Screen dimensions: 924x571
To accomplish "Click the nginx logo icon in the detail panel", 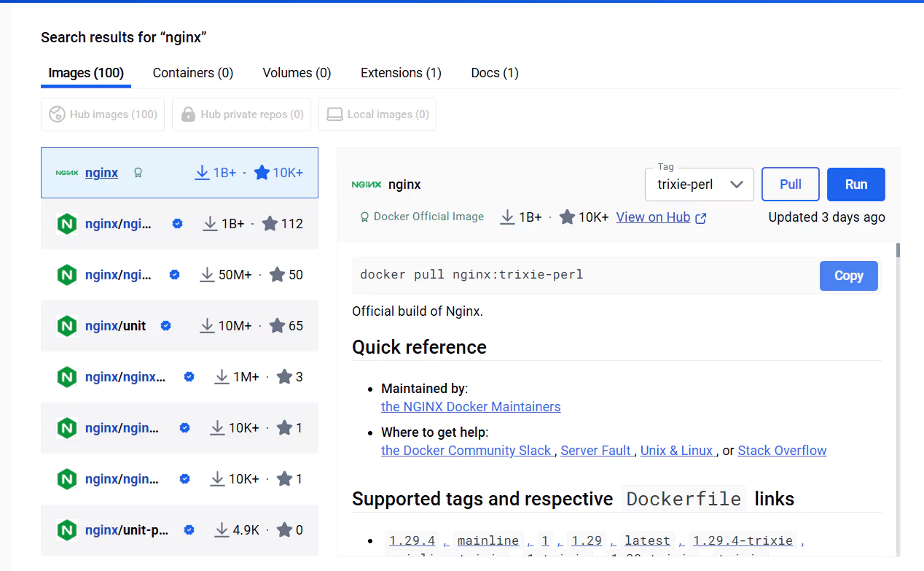I will click(x=367, y=184).
